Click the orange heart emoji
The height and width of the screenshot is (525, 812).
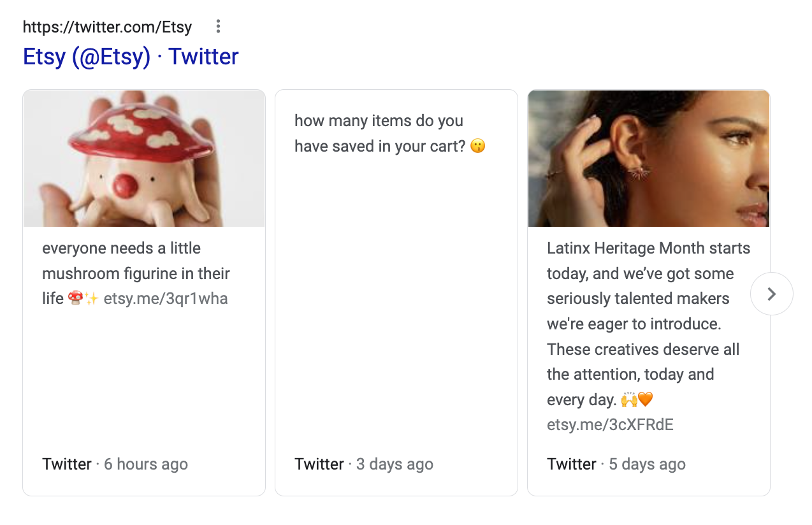point(646,400)
